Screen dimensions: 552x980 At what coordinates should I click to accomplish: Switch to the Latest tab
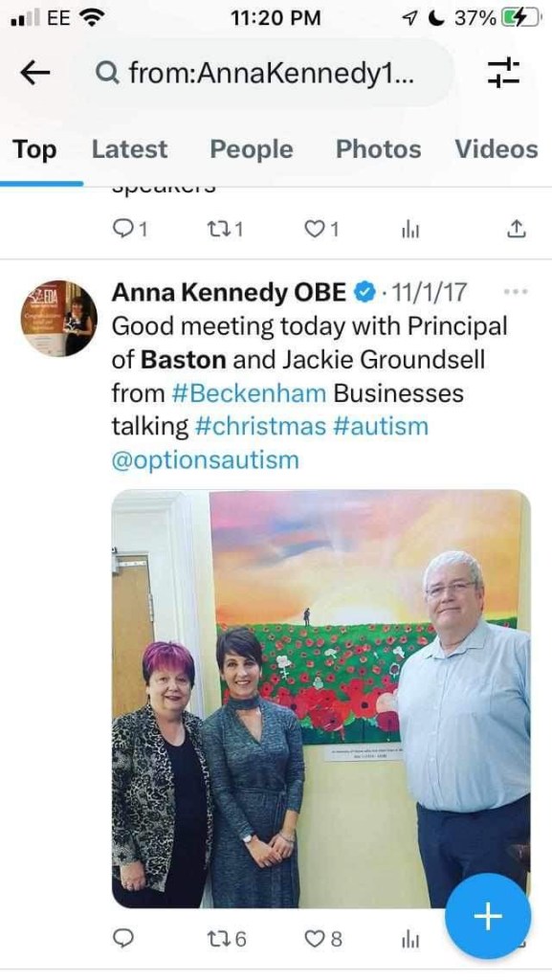tap(129, 149)
